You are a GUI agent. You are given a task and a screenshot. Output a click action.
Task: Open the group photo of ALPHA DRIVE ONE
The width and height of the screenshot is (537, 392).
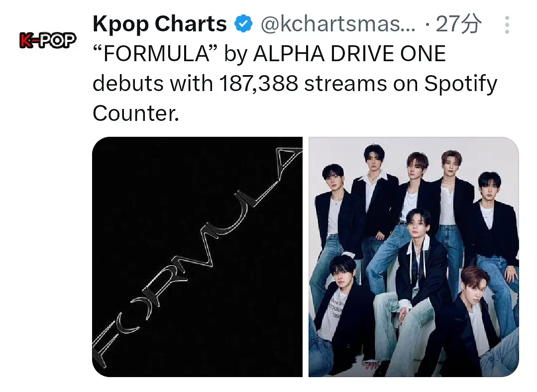click(414, 257)
